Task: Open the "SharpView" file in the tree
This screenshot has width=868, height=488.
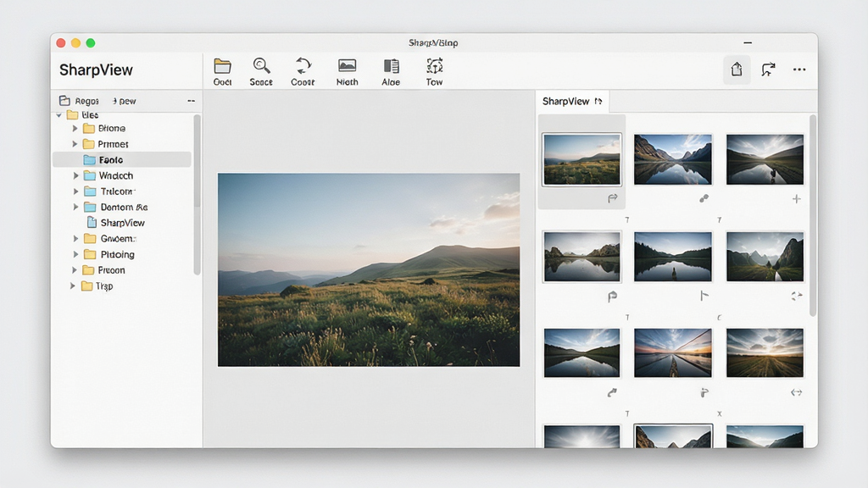Action: coord(116,223)
